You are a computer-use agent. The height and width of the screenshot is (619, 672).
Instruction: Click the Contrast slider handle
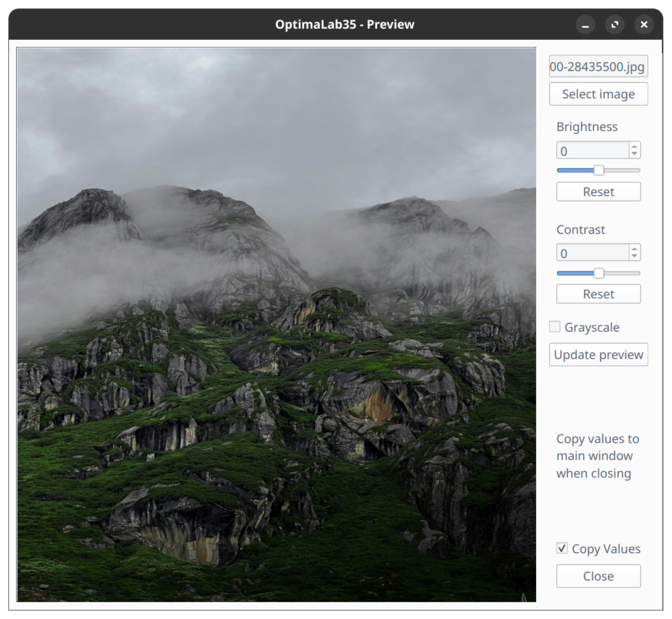[598, 273]
